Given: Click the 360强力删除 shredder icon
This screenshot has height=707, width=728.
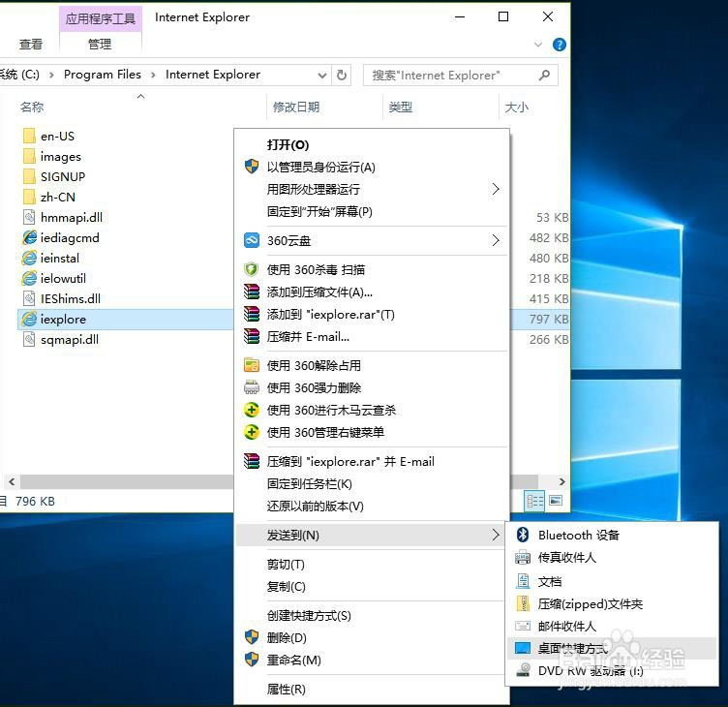Looking at the screenshot, I should point(252,387).
